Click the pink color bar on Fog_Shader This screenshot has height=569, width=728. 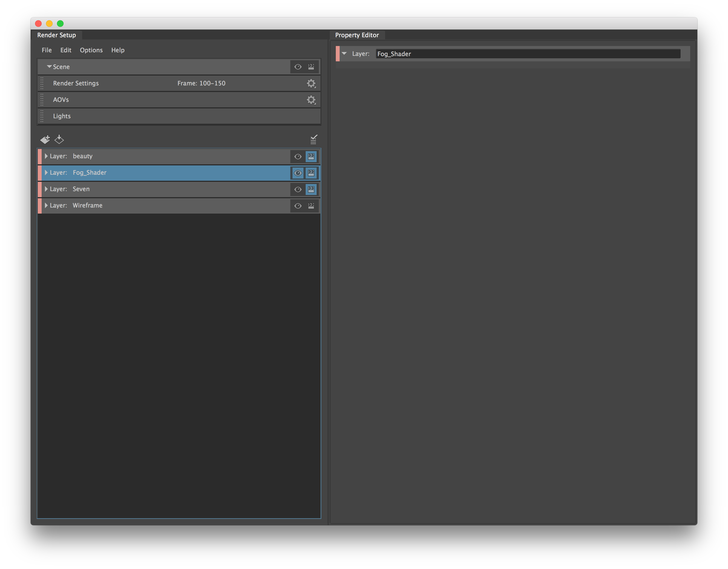click(x=41, y=173)
